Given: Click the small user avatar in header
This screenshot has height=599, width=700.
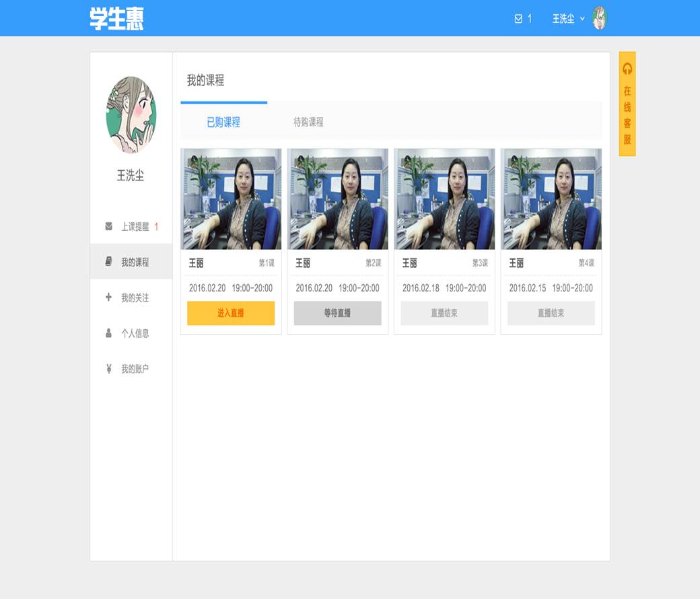Looking at the screenshot, I should 599,18.
